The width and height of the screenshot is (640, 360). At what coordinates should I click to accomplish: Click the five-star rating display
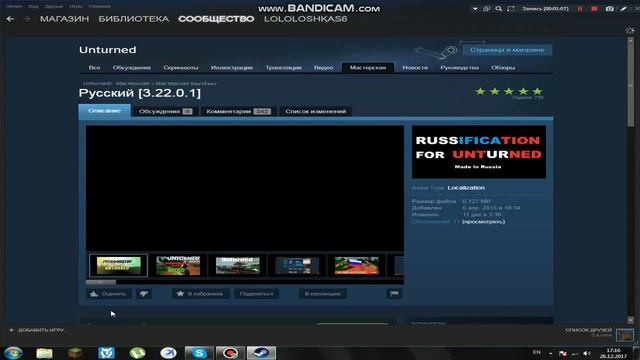tap(509, 91)
